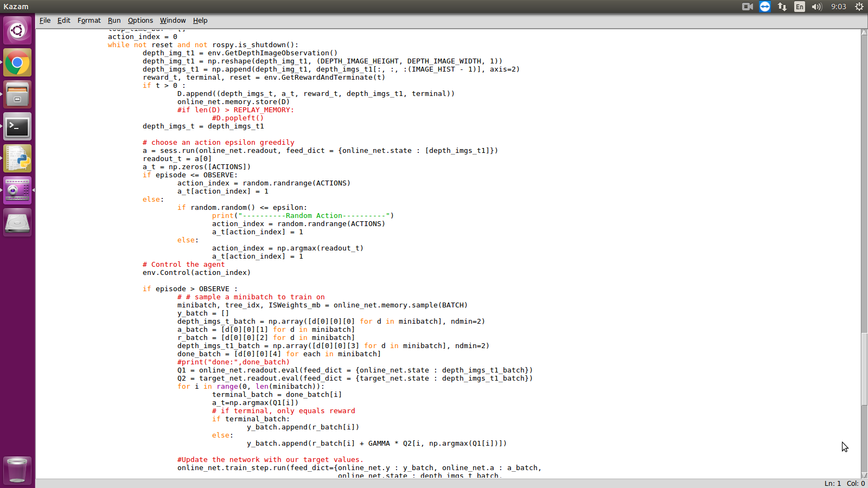Click the 'for i in range(0, len(minibatch)):' line
The width and height of the screenshot is (868, 488).
(251, 387)
